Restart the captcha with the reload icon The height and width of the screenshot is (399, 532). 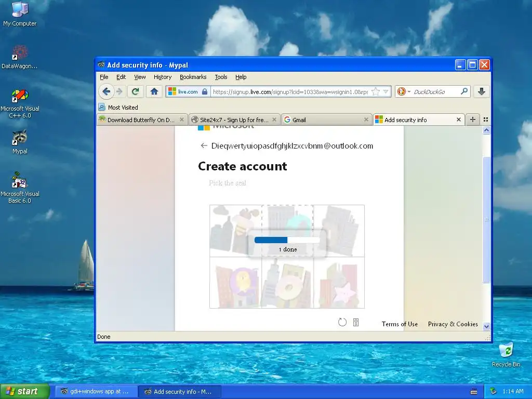pos(342,322)
